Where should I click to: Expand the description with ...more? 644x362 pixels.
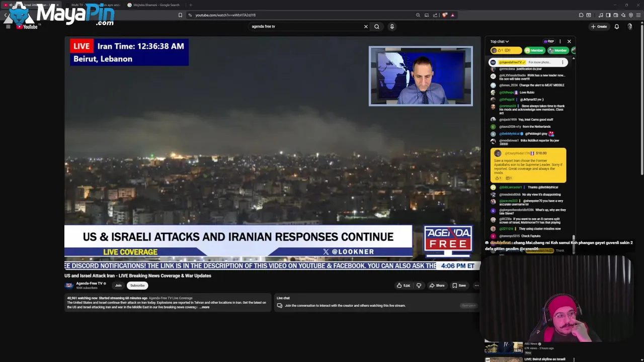pos(205,307)
